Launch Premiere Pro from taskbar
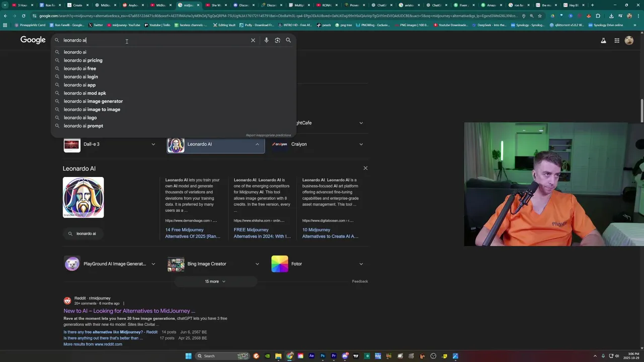Viewport: 644px width, 362px height. point(334,356)
